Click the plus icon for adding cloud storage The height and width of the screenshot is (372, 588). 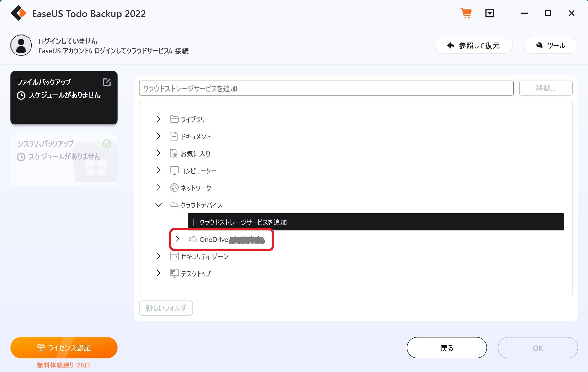193,222
